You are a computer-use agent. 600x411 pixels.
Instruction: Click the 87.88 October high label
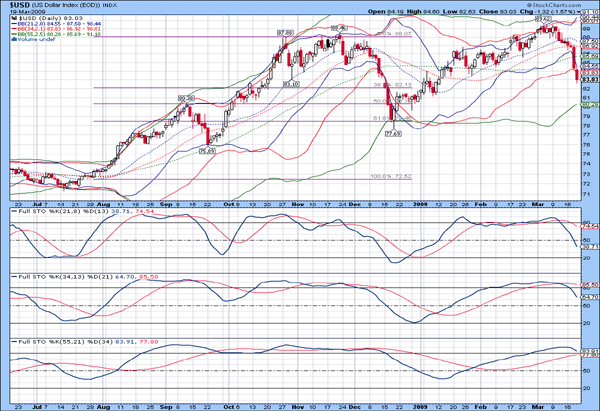pos(285,33)
